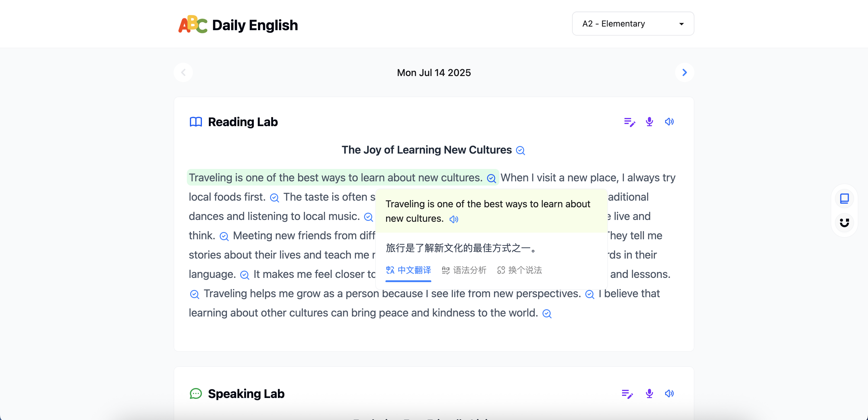Analyze sentence 'Traveling is one of the best ways' icon

tap(491, 178)
